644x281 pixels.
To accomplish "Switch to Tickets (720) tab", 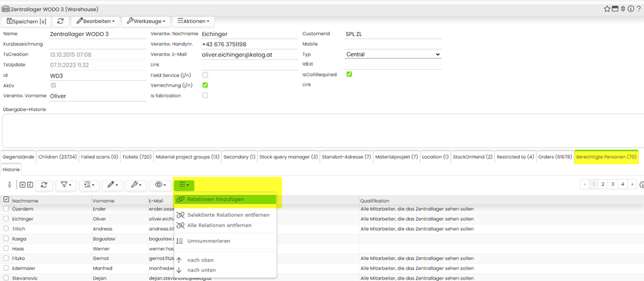I will click(x=136, y=157).
